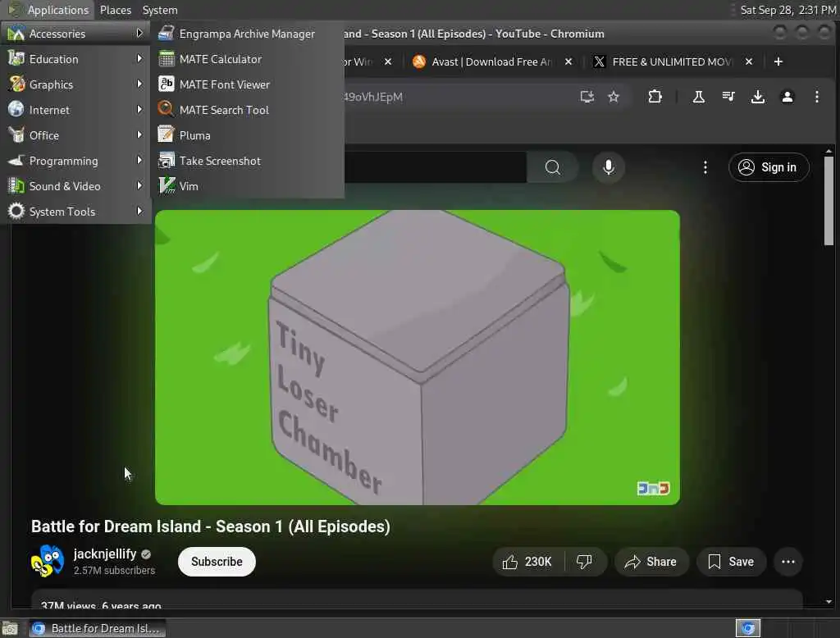Click the System Tools gear icon
This screenshot has height=638, width=840.
point(16,211)
